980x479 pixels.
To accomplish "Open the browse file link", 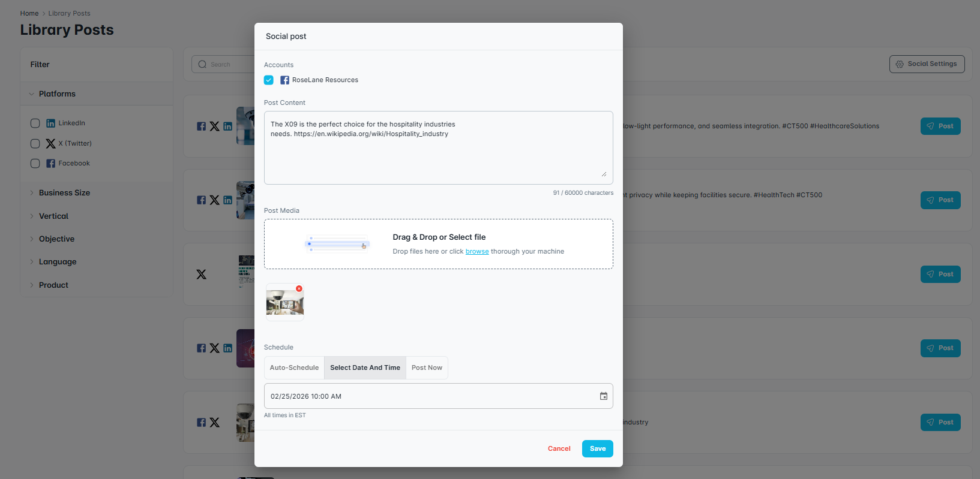I will pos(477,252).
